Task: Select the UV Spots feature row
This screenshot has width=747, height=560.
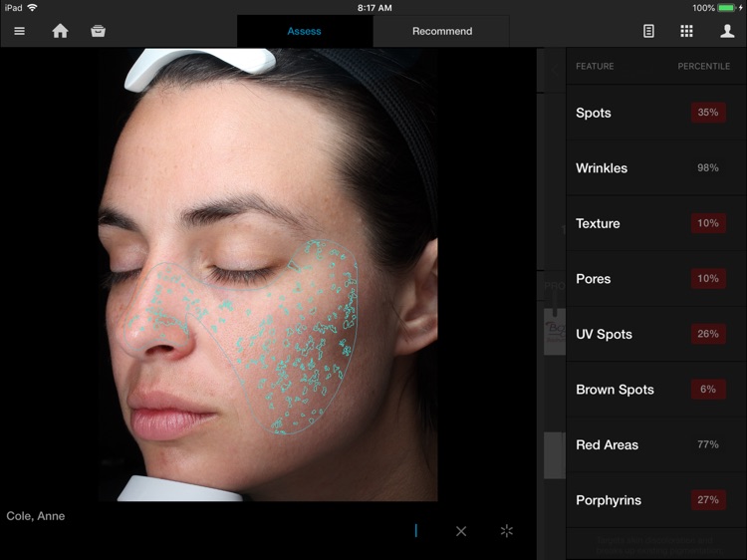Action: [656, 334]
